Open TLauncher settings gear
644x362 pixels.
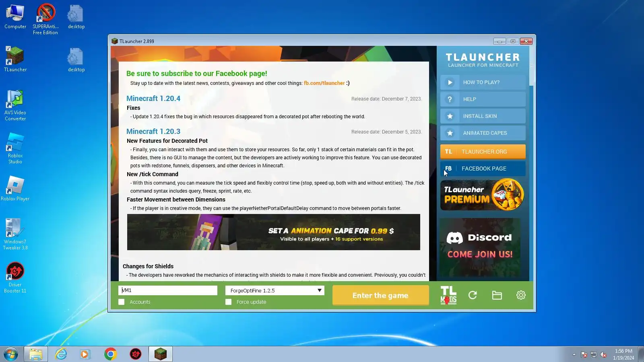(x=521, y=295)
